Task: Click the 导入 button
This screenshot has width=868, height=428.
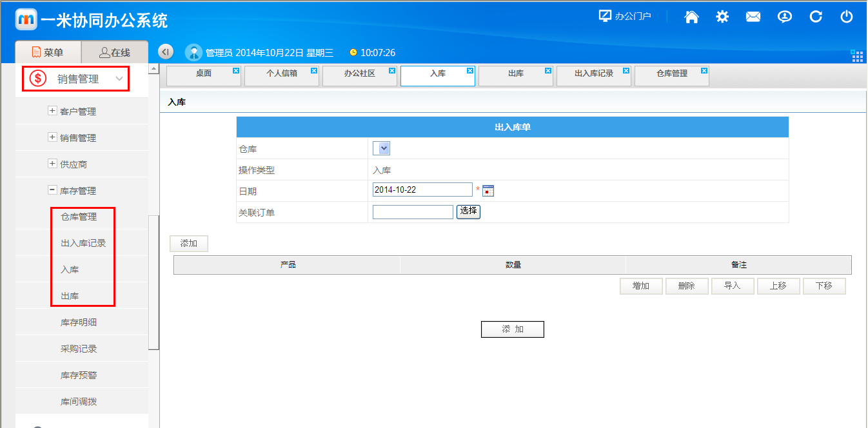Action: coord(733,286)
